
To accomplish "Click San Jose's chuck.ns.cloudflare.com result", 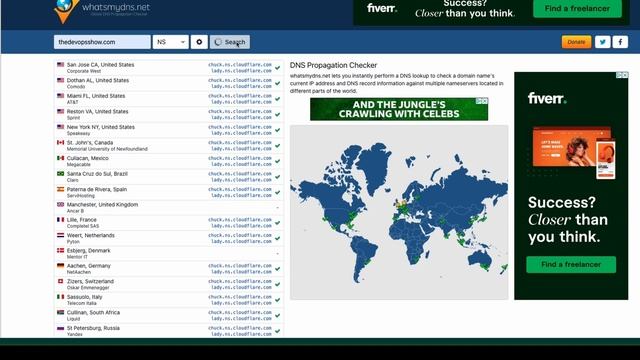I will pos(240,64).
